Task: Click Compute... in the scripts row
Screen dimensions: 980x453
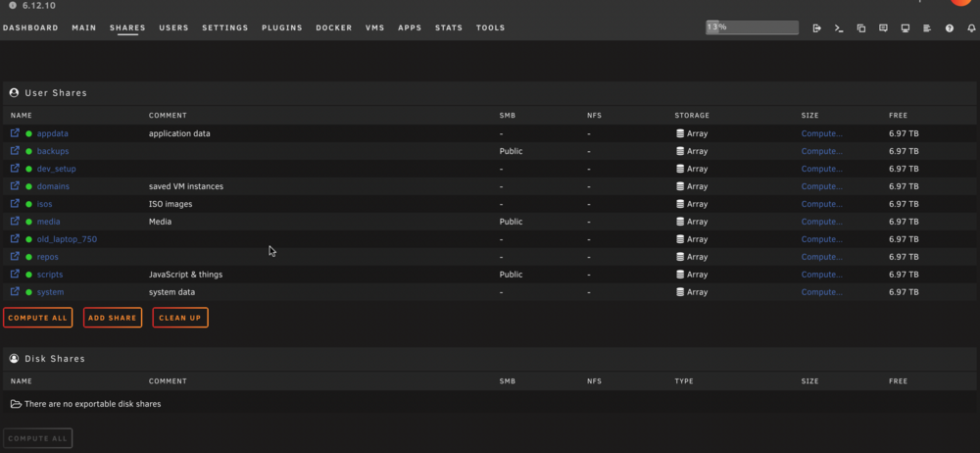Action: pyautogui.click(x=822, y=275)
